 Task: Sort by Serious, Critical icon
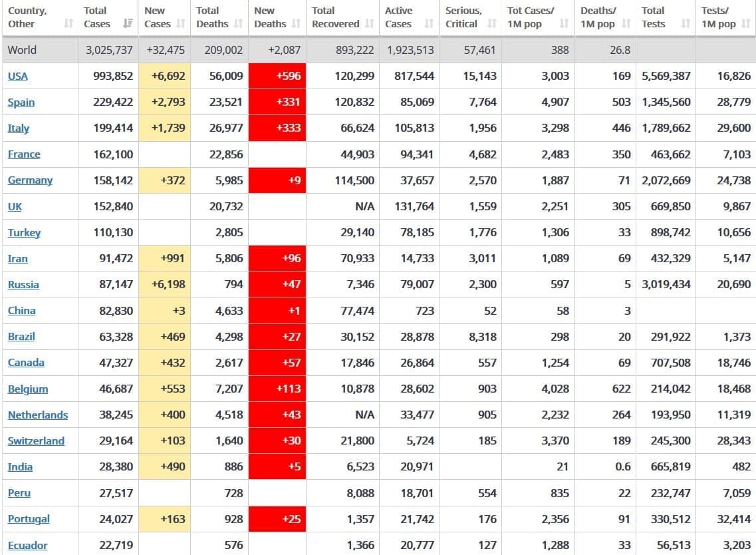pos(491,24)
